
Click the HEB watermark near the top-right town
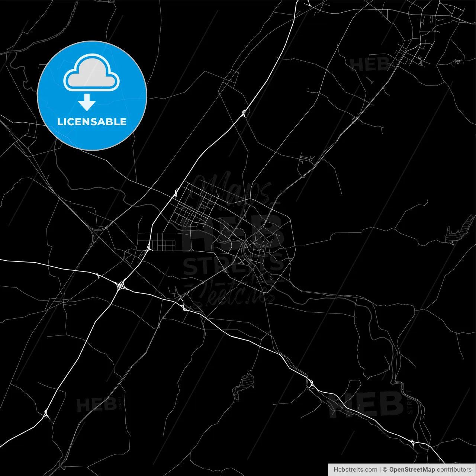coord(370,65)
